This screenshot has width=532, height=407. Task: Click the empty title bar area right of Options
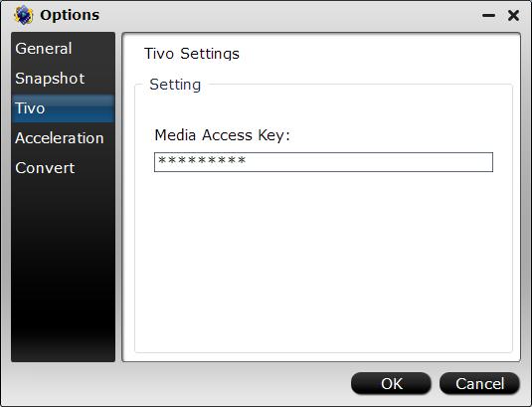pos(288,15)
